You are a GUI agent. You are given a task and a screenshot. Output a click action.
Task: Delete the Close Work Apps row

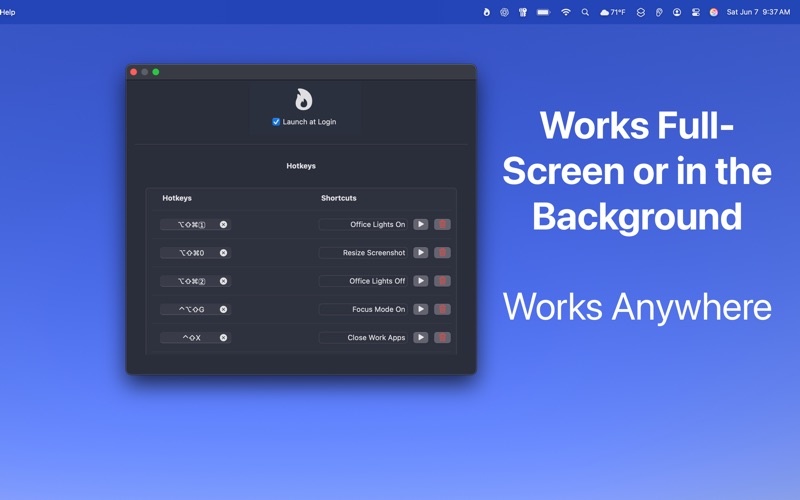(x=442, y=338)
